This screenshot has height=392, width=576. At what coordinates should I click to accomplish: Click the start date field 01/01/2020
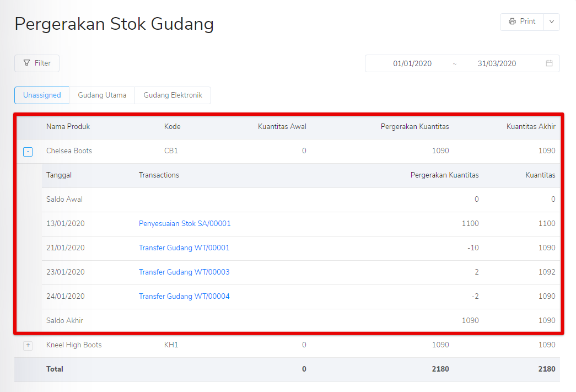412,63
